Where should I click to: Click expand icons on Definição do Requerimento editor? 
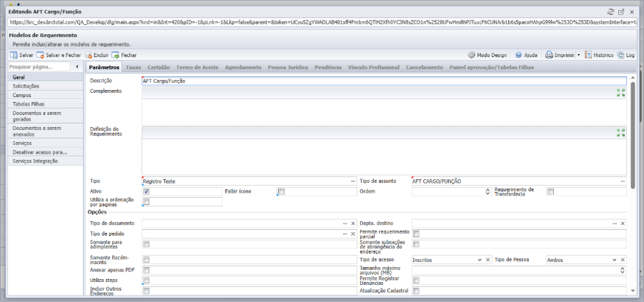coord(620,133)
